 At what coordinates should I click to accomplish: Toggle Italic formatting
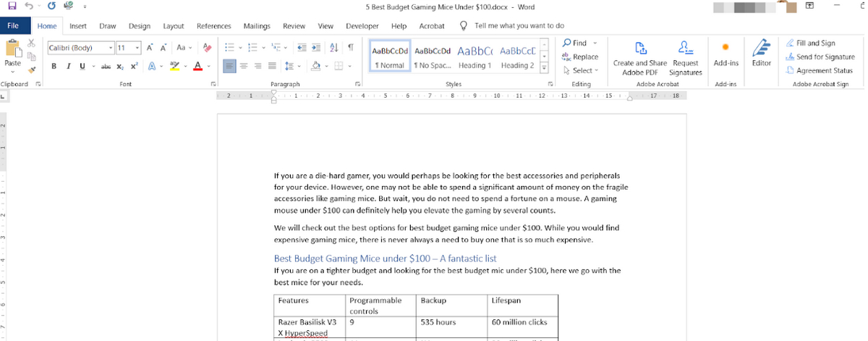pos(69,66)
